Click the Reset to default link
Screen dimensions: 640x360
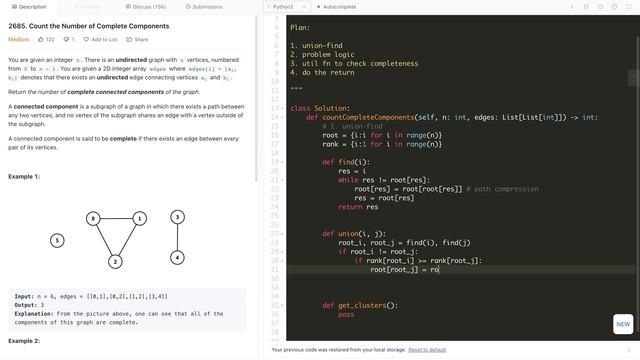coord(427,350)
